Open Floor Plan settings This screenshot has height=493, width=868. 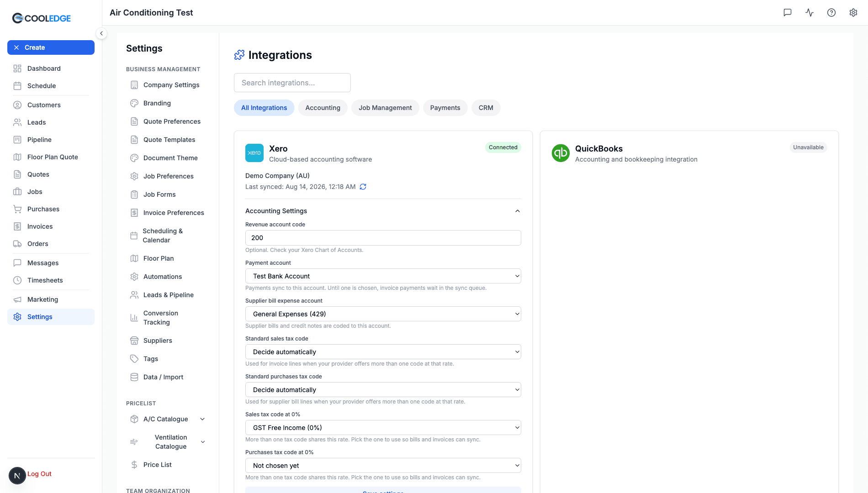[168, 258]
